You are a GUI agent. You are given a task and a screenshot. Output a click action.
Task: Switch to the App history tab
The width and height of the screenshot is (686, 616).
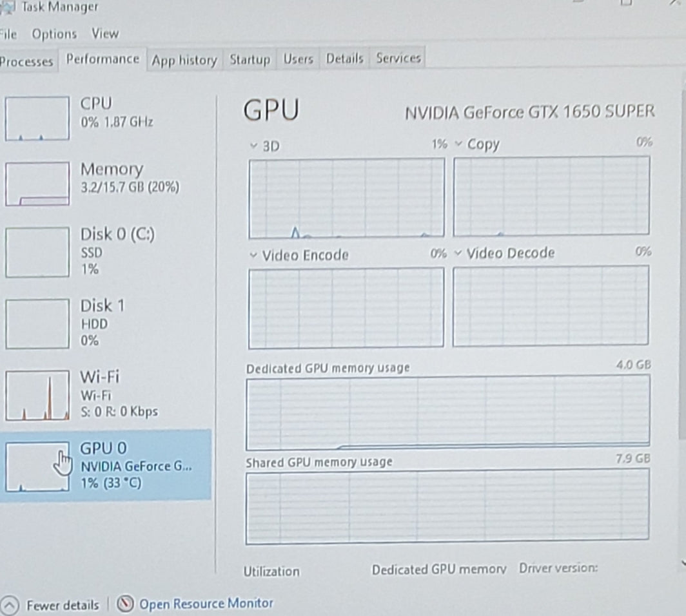(x=184, y=60)
